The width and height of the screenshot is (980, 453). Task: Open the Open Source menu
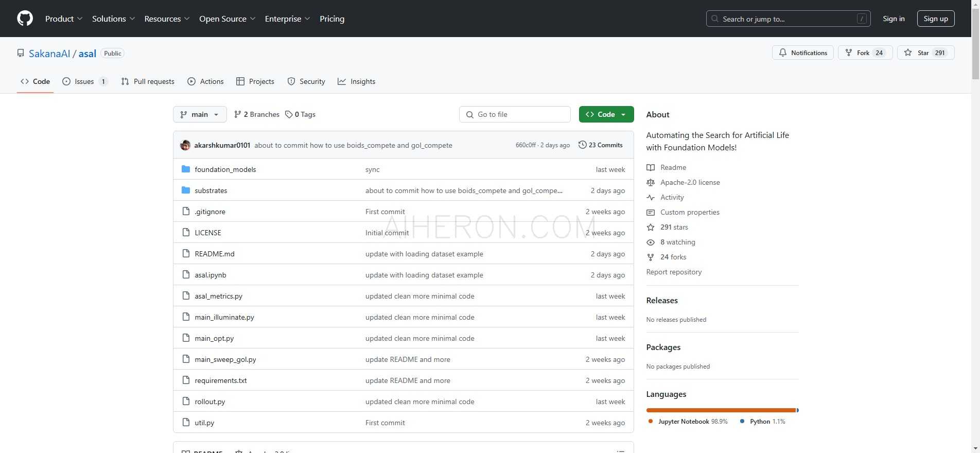227,19
